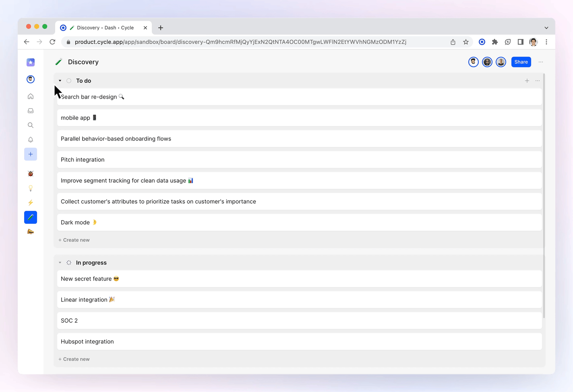Viewport: 573px width, 392px height.
Task: Click the In progress status indicator
Action: point(69,263)
